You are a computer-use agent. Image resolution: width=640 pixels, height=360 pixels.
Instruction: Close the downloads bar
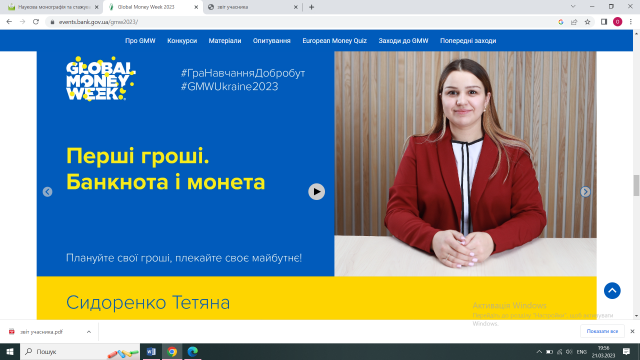click(632, 331)
